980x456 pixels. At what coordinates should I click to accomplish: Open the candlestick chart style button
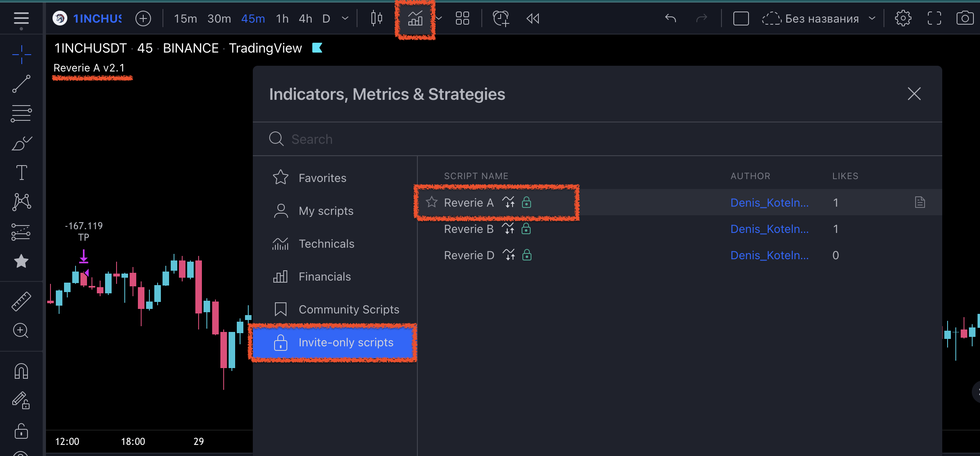click(376, 18)
